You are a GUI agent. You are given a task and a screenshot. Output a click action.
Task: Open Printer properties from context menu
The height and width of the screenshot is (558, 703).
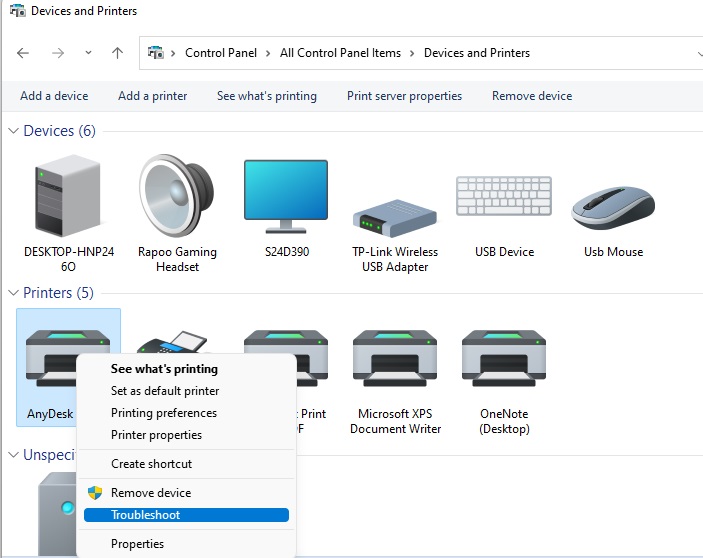point(187,435)
